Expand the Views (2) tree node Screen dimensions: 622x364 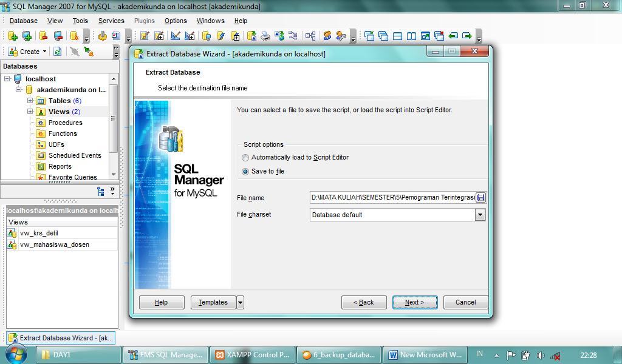tap(30, 112)
